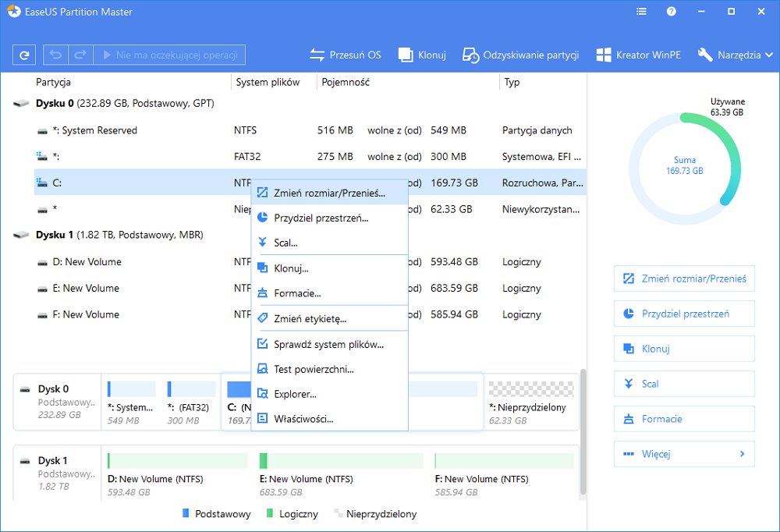This screenshot has height=532, width=780.
Task: Click System plików column header
Action: (x=268, y=82)
